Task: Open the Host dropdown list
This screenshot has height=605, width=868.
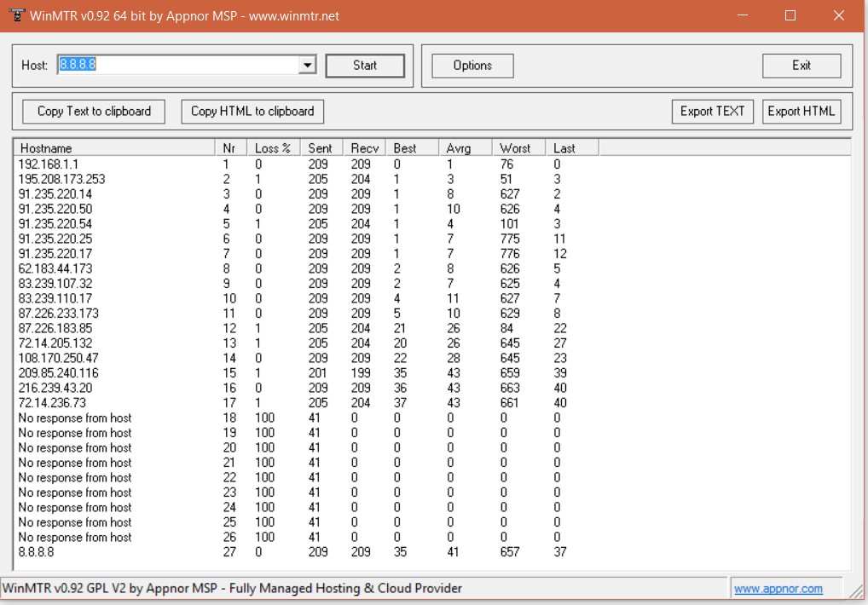Action: pos(308,66)
